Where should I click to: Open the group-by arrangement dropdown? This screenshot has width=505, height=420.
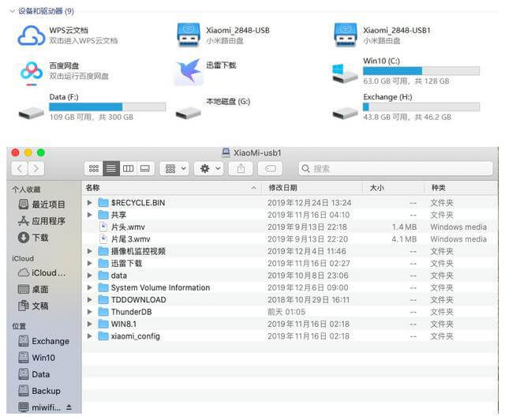(174, 169)
